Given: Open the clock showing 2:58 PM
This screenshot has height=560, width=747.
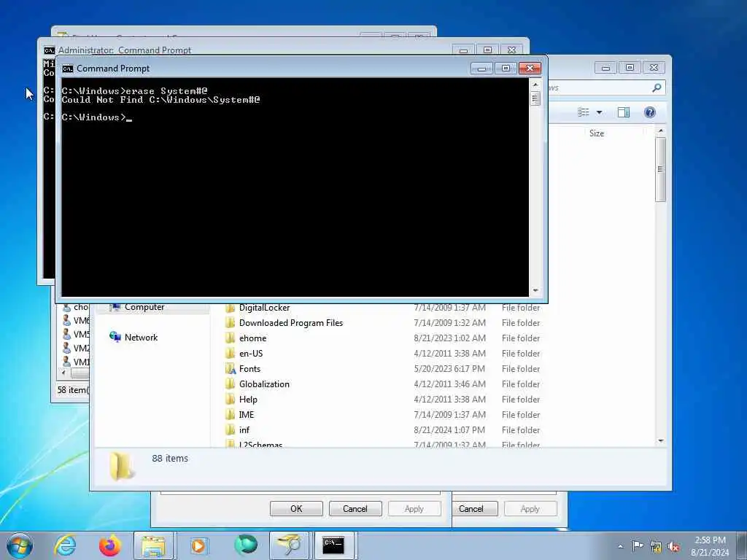Looking at the screenshot, I should click(710, 546).
